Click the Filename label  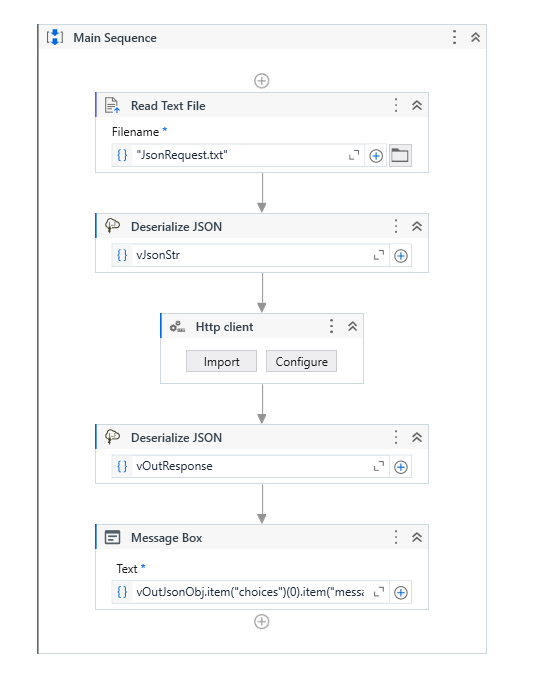point(135,132)
